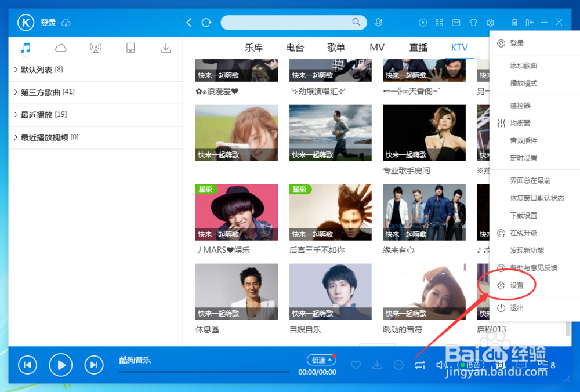Select the local music note tab
The height and width of the screenshot is (392, 580).
click(26, 48)
